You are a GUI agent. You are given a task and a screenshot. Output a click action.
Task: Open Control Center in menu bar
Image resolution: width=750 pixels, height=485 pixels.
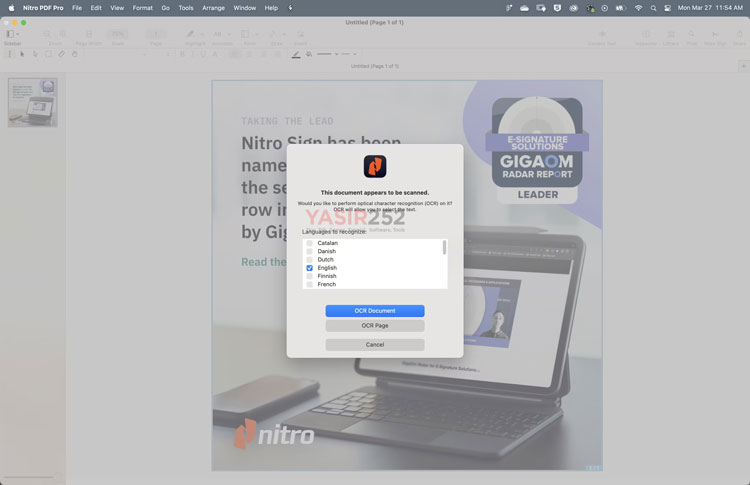[668, 8]
